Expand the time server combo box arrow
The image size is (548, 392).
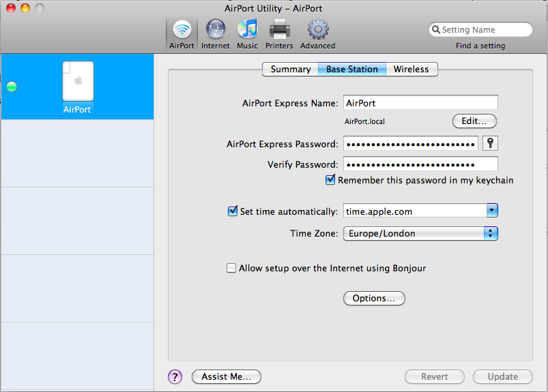coord(492,211)
